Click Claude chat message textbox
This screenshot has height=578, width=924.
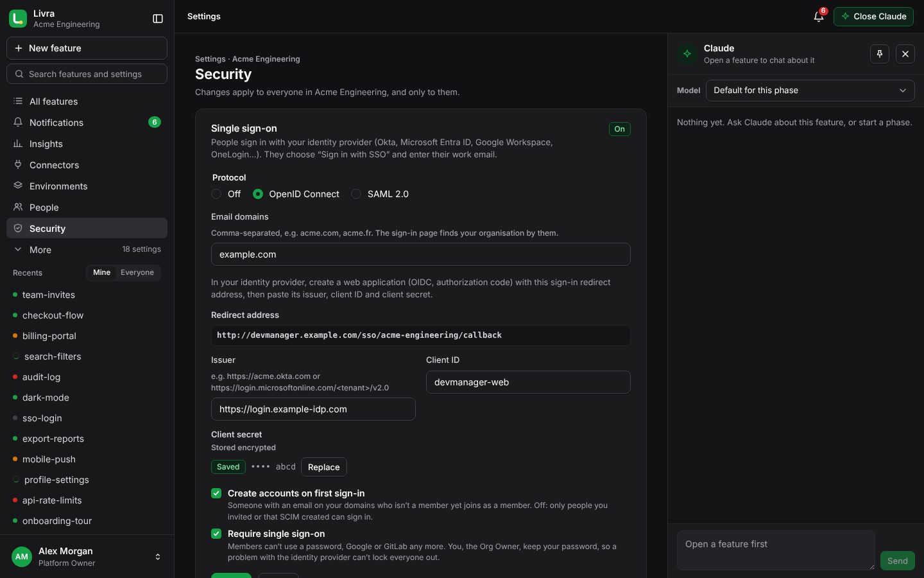click(776, 550)
